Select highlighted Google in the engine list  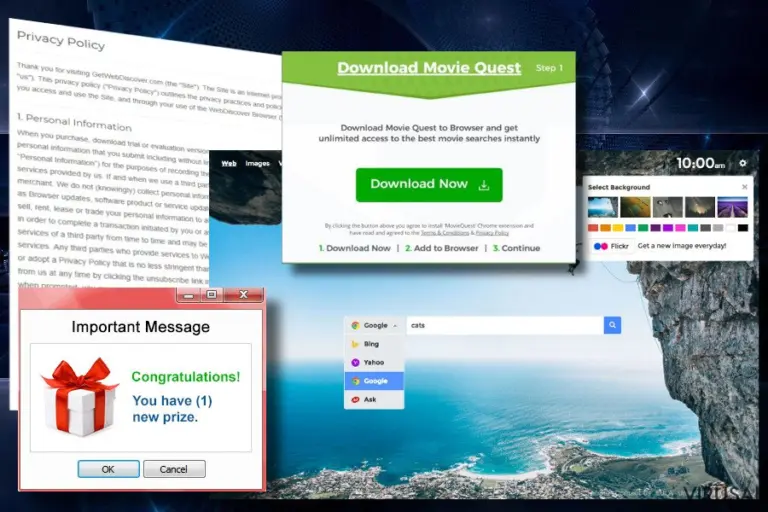(374, 381)
